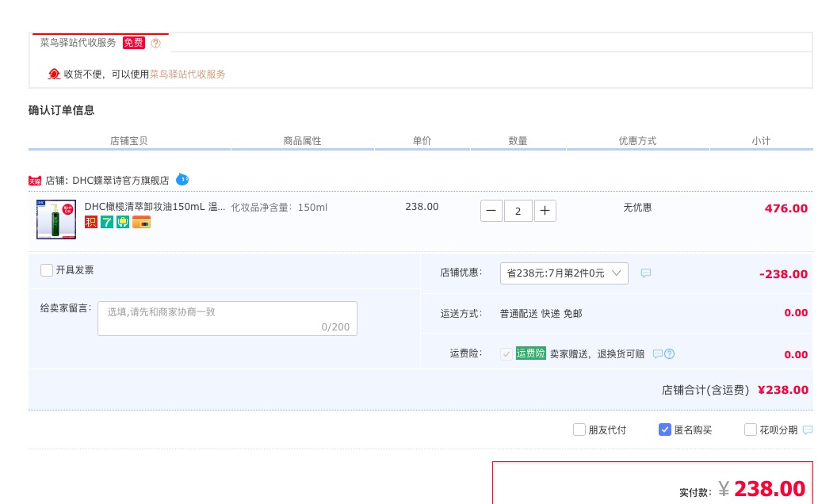The image size is (818, 504).
Task: Click the quantity field showing 2
Action: point(518,211)
